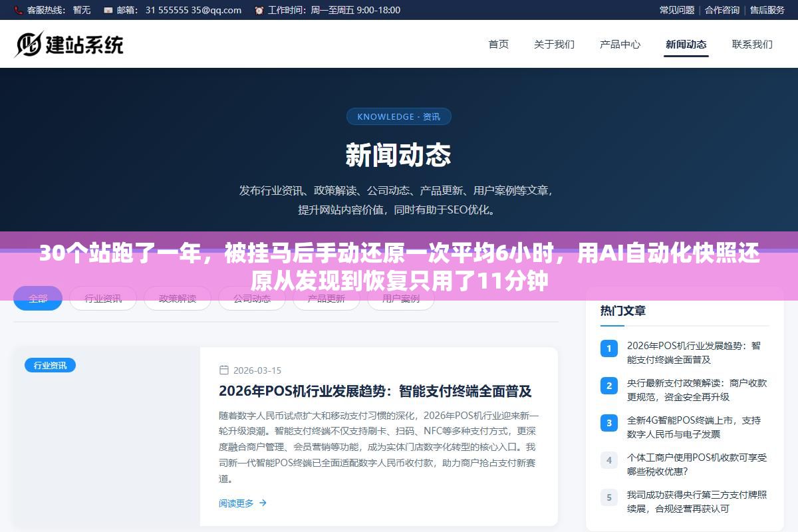Open hot article 2026年POS机行业发展趋势：智能支付终端全面普及

pyautogui.click(x=694, y=352)
